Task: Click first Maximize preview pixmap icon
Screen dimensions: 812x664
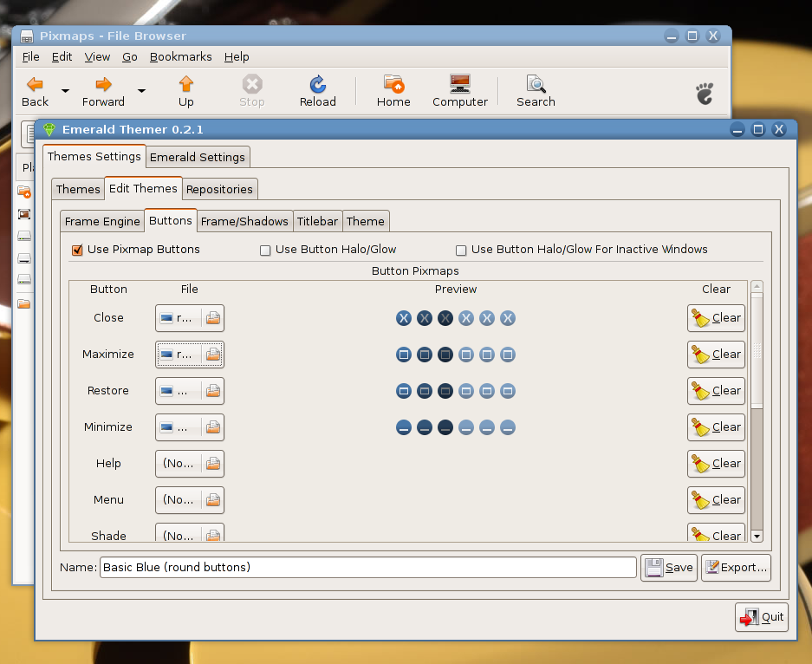Action: pos(404,355)
